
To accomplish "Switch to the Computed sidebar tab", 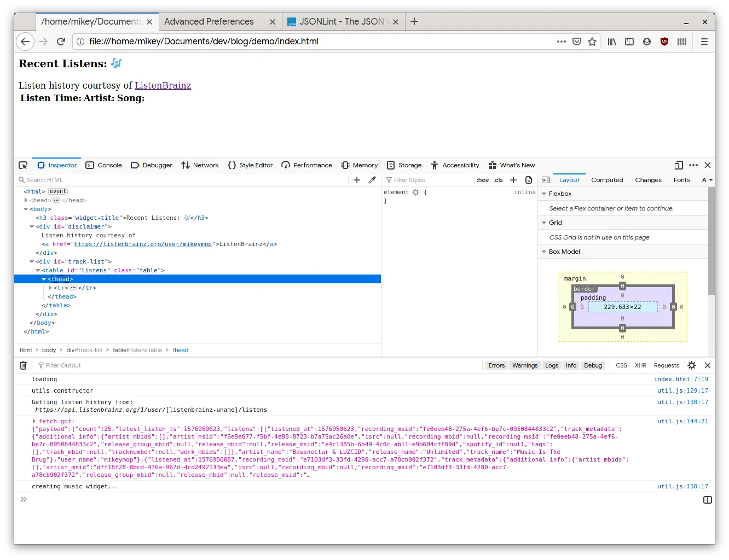I will click(607, 180).
